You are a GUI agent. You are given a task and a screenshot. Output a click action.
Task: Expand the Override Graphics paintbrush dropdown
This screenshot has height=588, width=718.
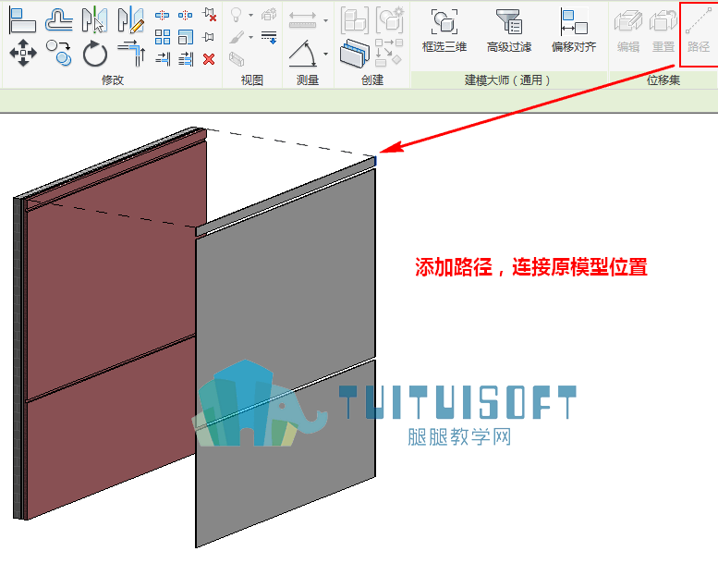(251, 37)
